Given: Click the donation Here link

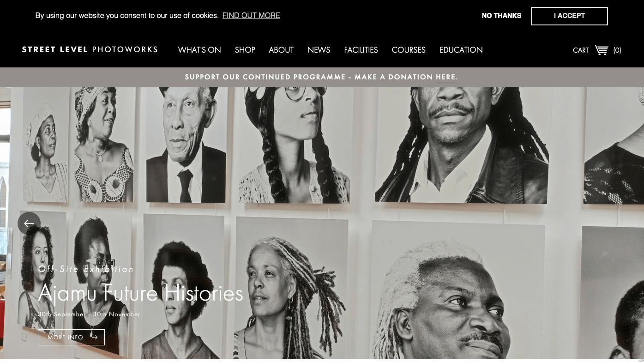Looking at the screenshot, I should click(445, 77).
